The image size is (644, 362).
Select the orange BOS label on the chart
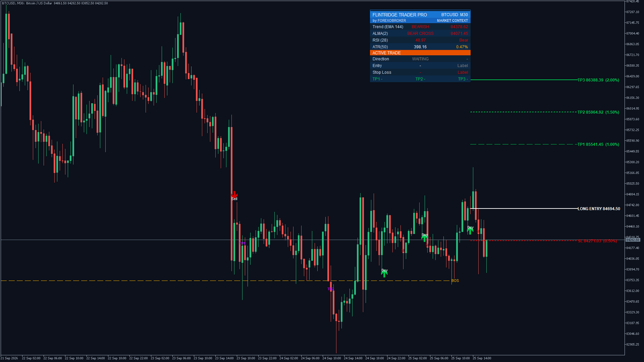pyautogui.click(x=455, y=281)
